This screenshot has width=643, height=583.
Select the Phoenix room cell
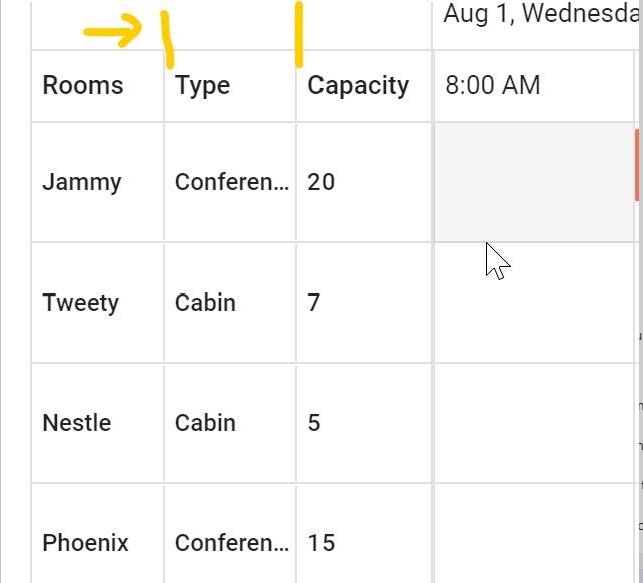click(x=85, y=543)
